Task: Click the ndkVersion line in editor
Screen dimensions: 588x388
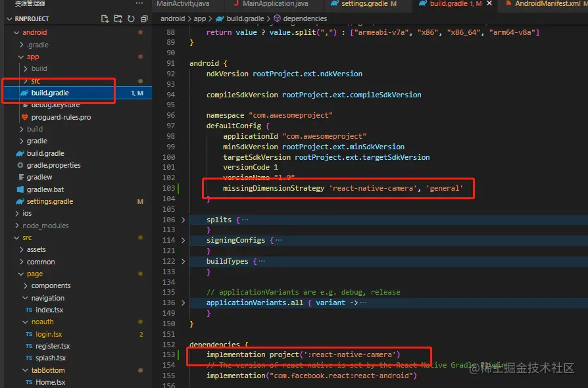Action: pos(284,74)
